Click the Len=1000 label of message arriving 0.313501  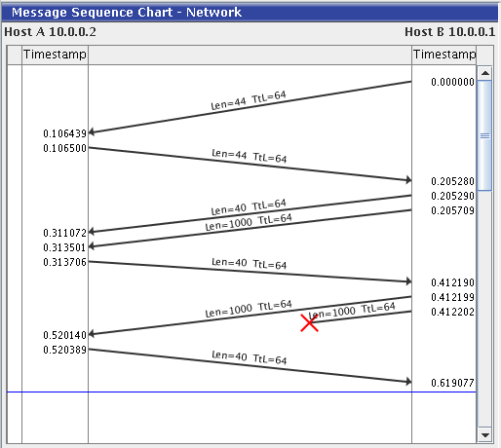click(249, 222)
